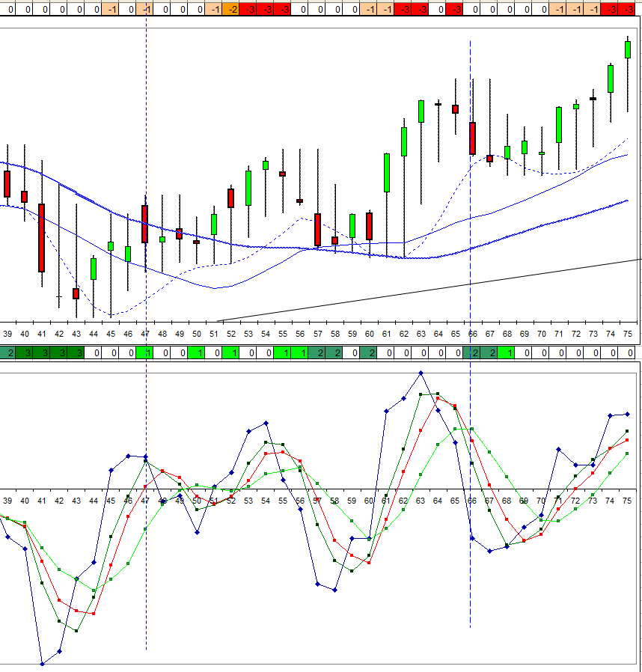Click the small red candle at bar 43
Image resolution: width=642 pixels, height=672 pixels.
pyautogui.click(x=76, y=293)
